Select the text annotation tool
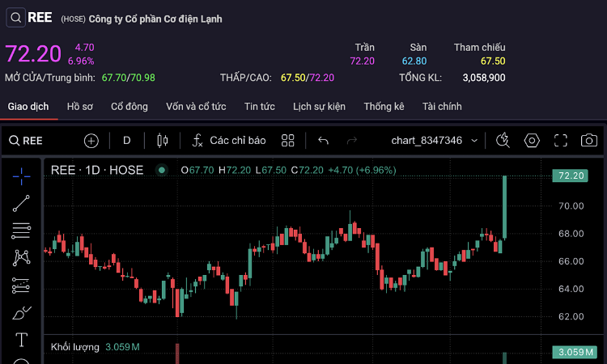Screen dimensions: 607x364 (22, 340)
